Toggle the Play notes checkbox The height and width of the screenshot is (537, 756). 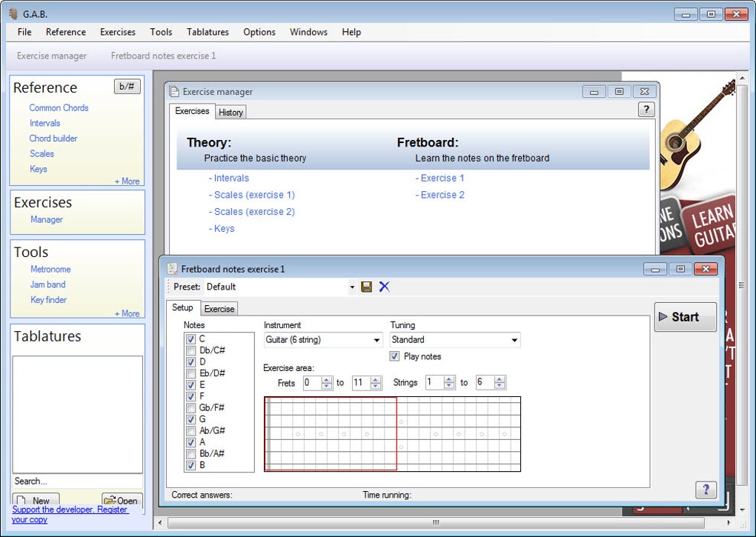tap(394, 356)
